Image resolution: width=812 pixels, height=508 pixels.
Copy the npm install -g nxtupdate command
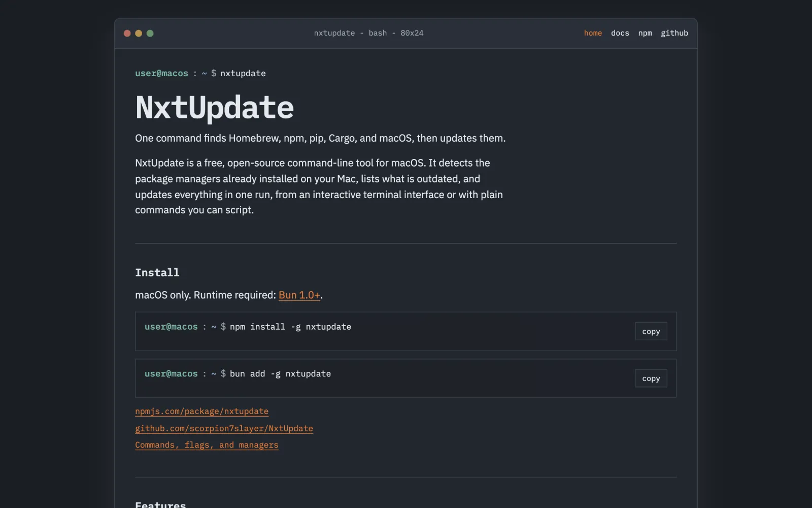click(651, 331)
